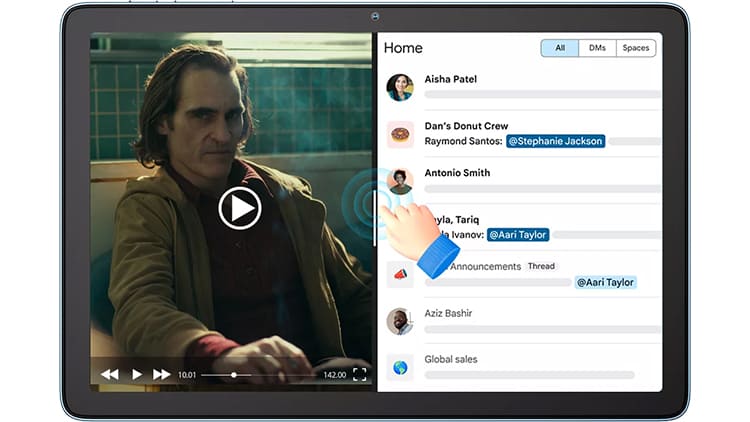
Task: Click the Announcements megaphone icon
Action: tap(400, 274)
